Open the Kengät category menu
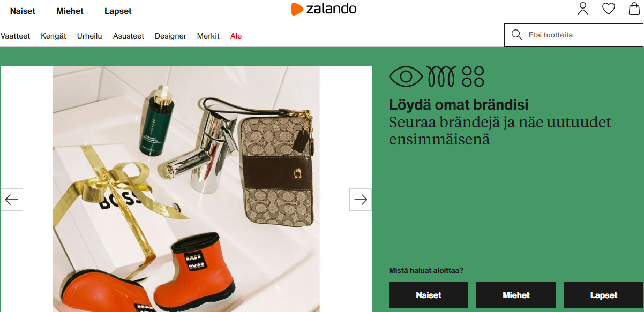Image resolution: width=644 pixels, height=312 pixels. 54,36
